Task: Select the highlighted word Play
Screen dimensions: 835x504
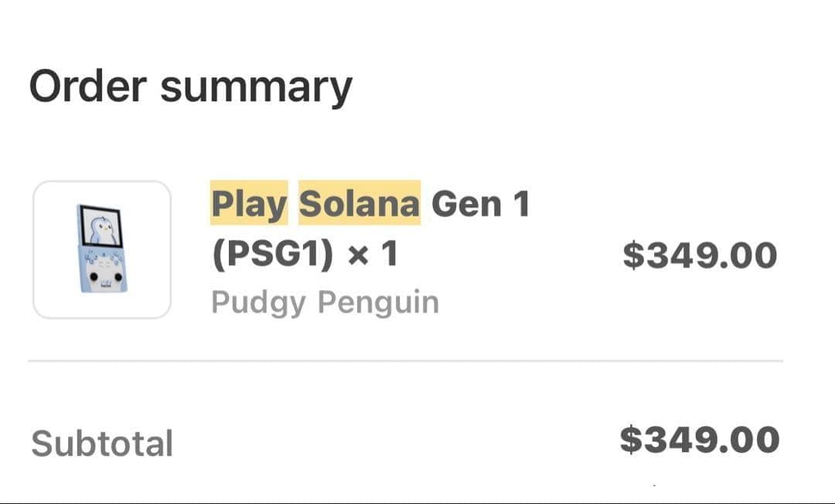Action: click(247, 203)
